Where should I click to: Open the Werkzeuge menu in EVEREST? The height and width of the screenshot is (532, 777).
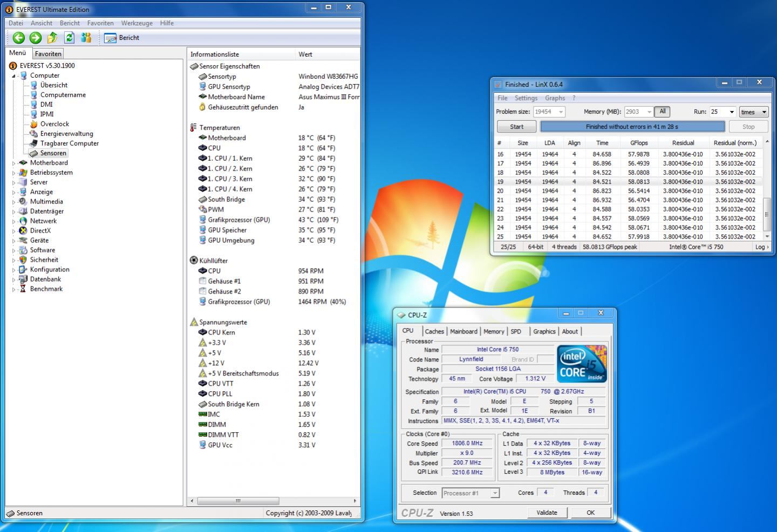137,23
